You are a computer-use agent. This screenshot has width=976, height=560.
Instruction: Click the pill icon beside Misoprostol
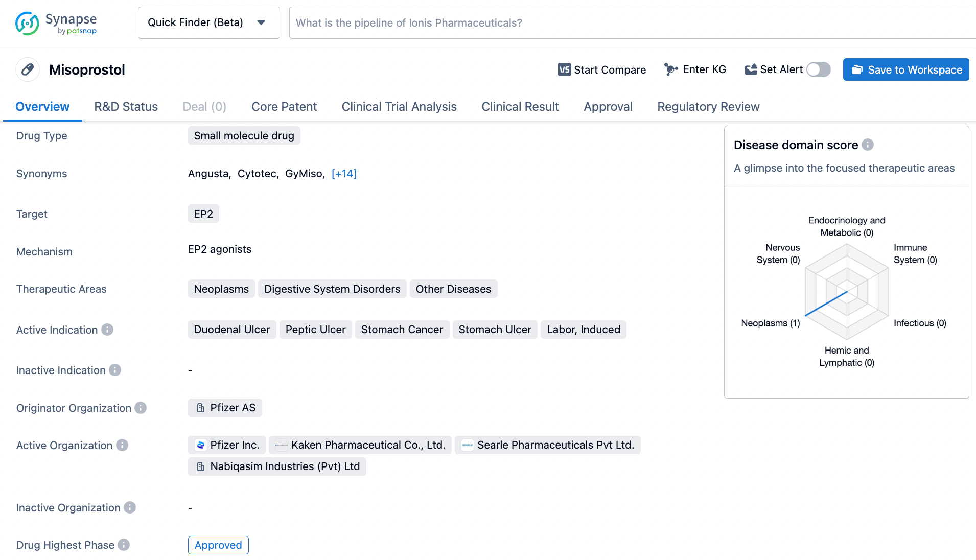click(x=28, y=69)
